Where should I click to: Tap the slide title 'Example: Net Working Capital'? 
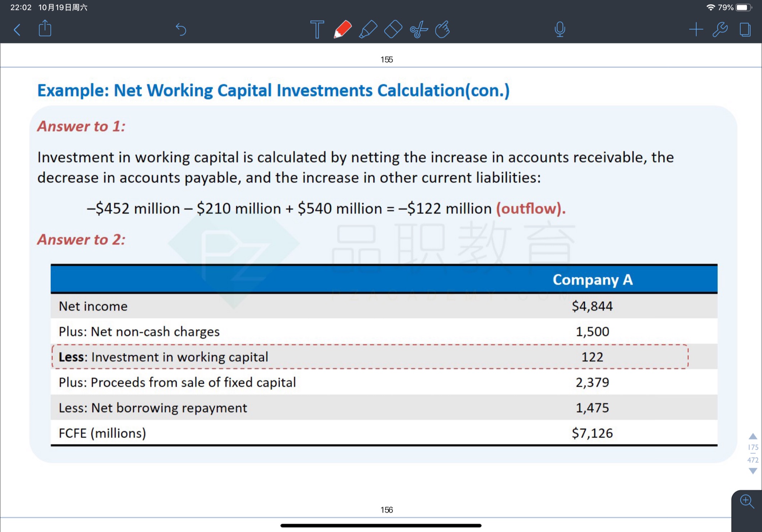click(273, 90)
